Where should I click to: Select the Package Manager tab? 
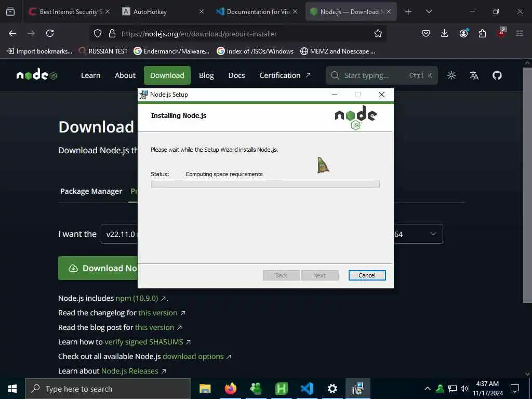(91, 191)
